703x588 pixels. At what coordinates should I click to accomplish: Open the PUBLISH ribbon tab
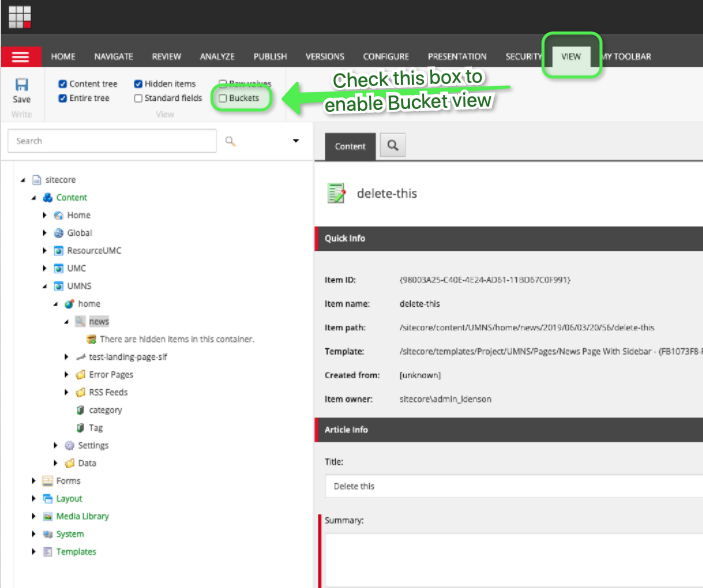(270, 57)
